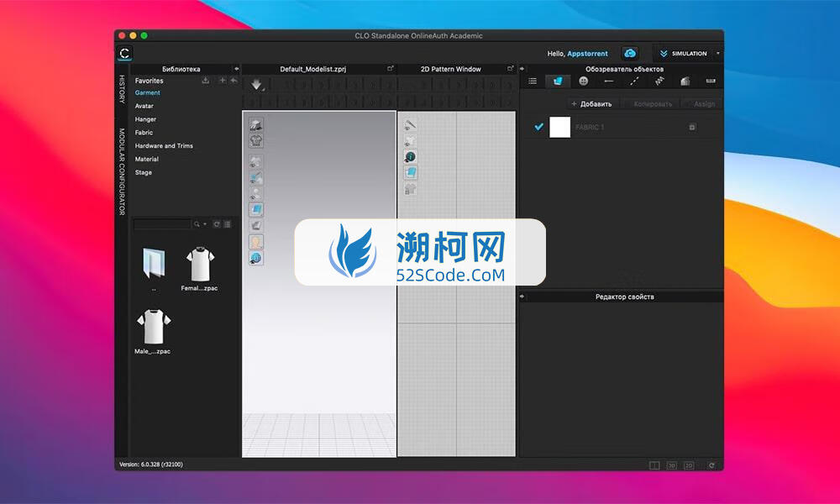
Task: Select Avatar in the library list
Action: coord(144,106)
